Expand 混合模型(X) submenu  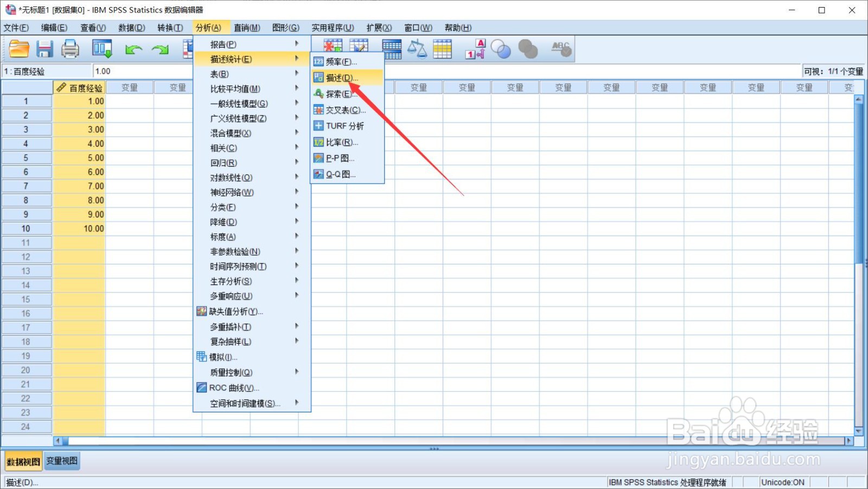click(252, 133)
